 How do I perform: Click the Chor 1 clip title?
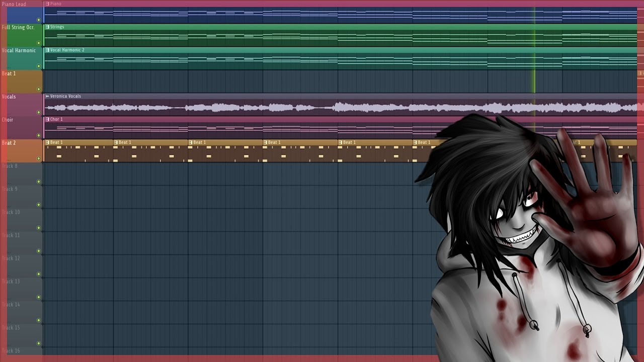click(56, 120)
